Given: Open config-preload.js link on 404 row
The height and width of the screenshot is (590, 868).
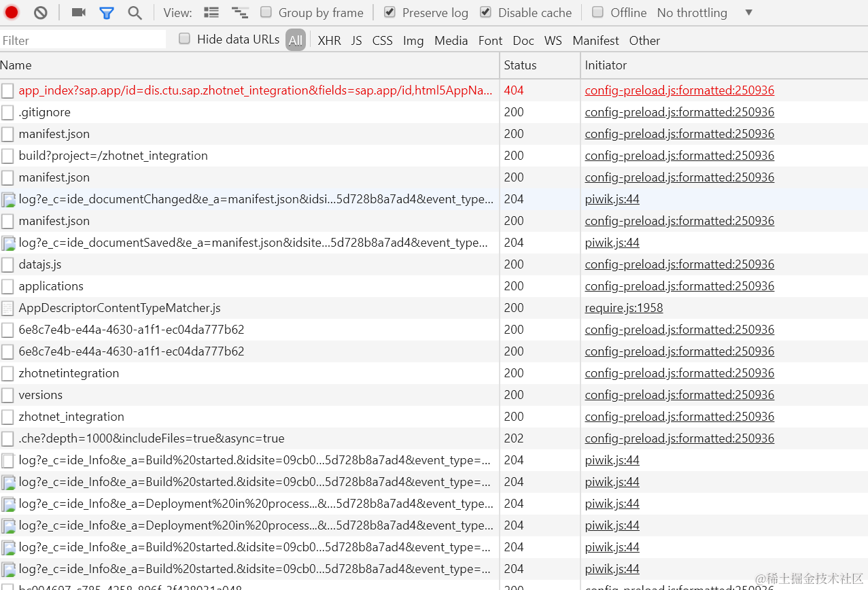Looking at the screenshot, I should (680, 90).
